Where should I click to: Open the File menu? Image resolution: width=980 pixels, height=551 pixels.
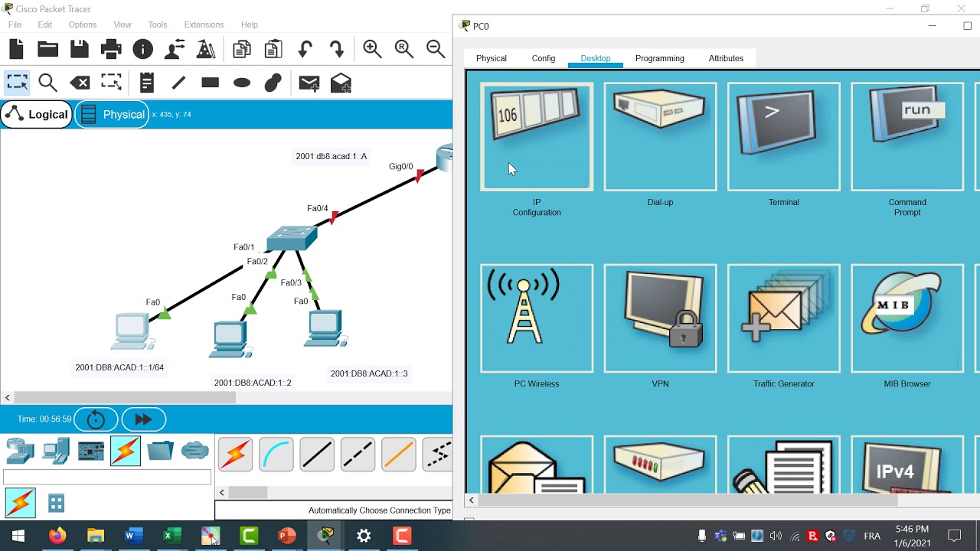15,24
